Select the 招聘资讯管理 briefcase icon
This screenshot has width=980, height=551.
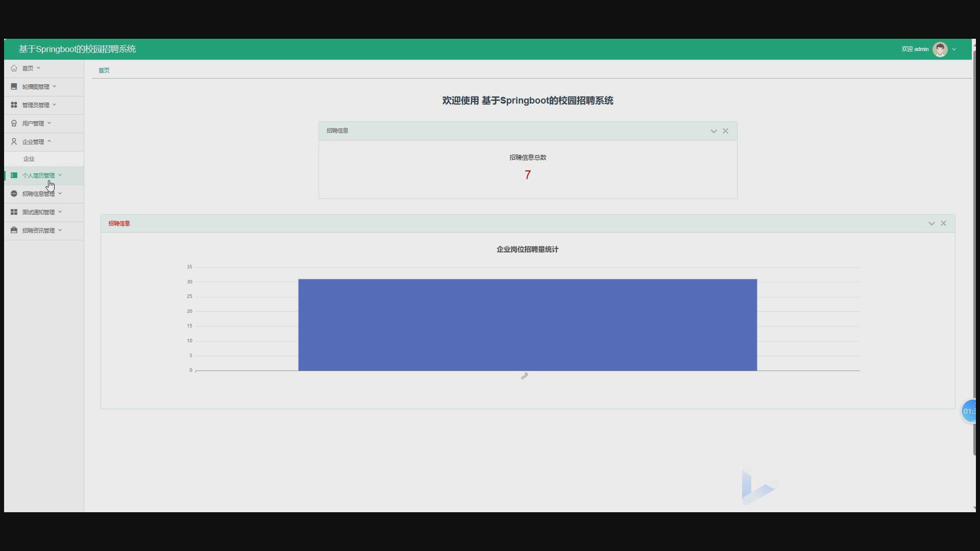pos(14,230)
